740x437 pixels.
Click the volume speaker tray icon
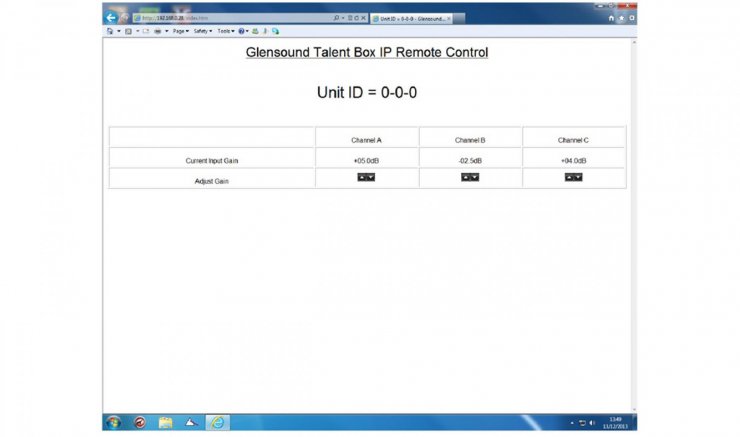point(592,423)
